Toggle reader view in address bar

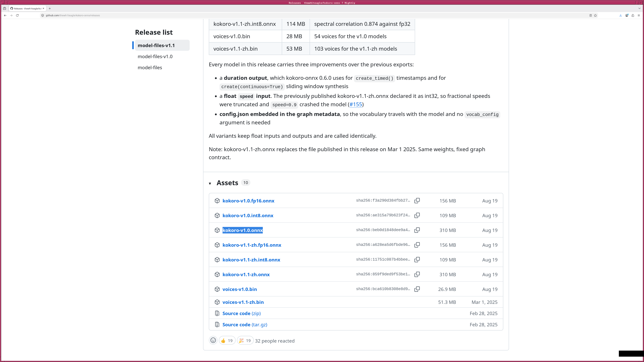[591, 15]
